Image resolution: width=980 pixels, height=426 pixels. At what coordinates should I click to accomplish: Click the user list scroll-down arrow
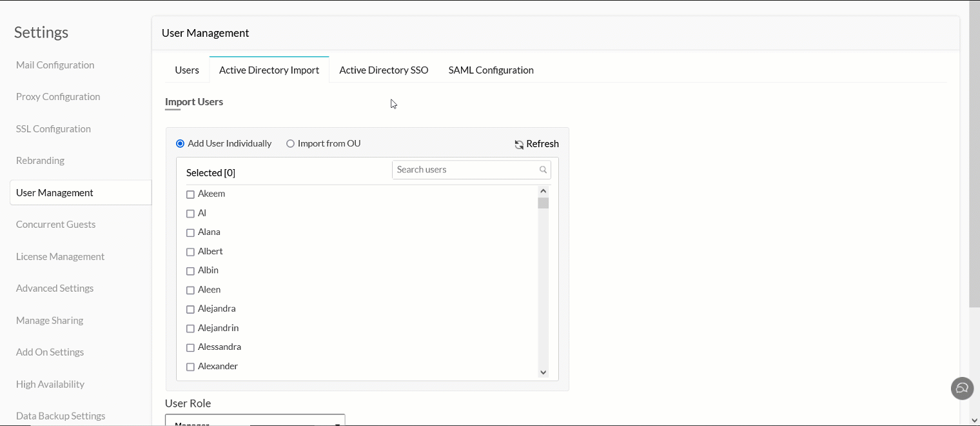pos(543,372)
